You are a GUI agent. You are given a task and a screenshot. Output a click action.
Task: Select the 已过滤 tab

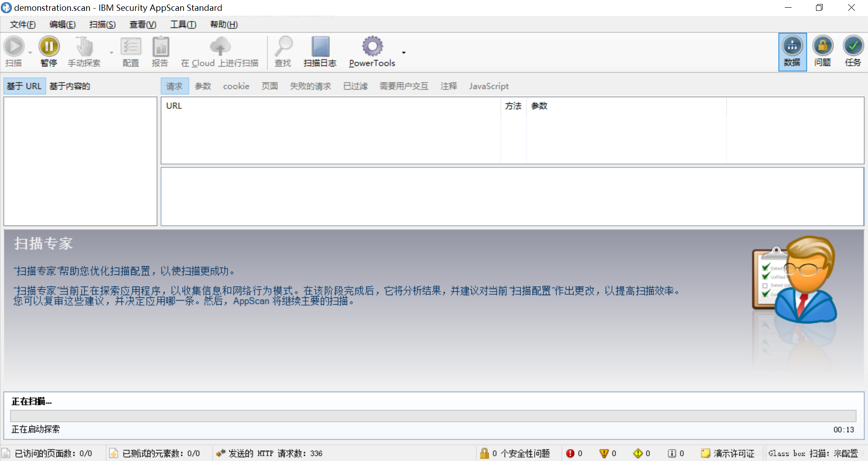(x=355, y=86)
